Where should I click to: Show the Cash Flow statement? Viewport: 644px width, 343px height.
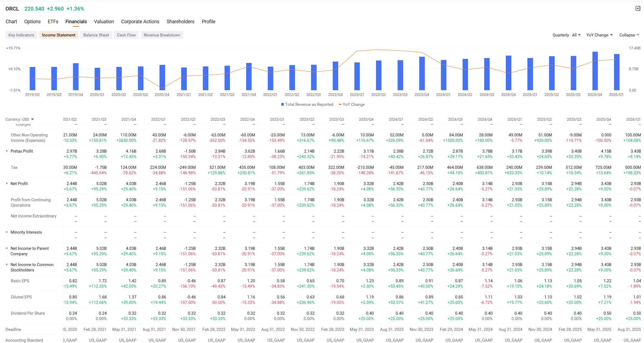126,35
